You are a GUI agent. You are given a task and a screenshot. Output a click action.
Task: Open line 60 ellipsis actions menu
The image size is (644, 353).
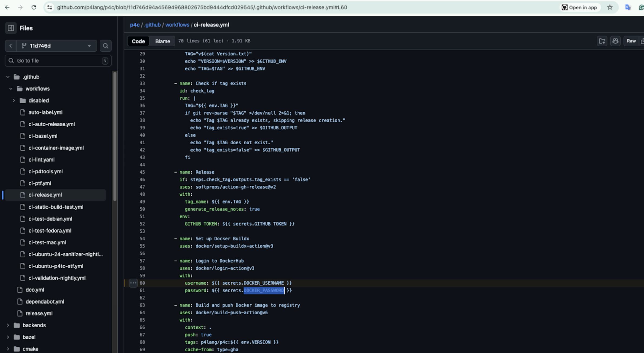point(133,283)
